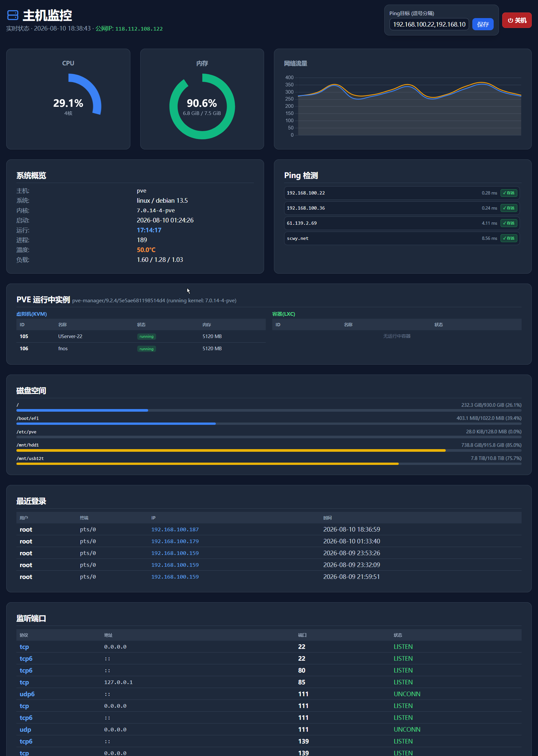
Task: Click the 网络流量 traffic line chart
Action: [x=402, y=106]
